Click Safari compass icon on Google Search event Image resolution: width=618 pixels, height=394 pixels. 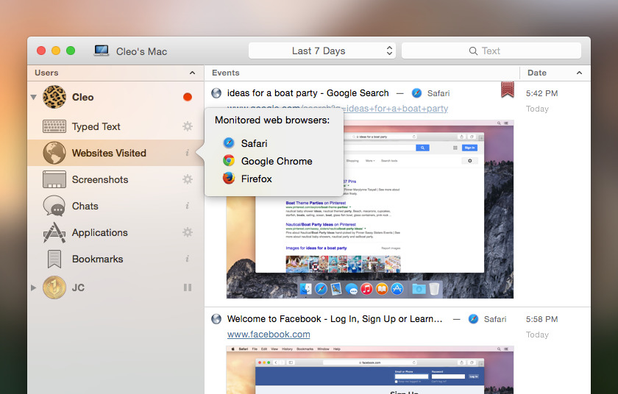point(417,93)
